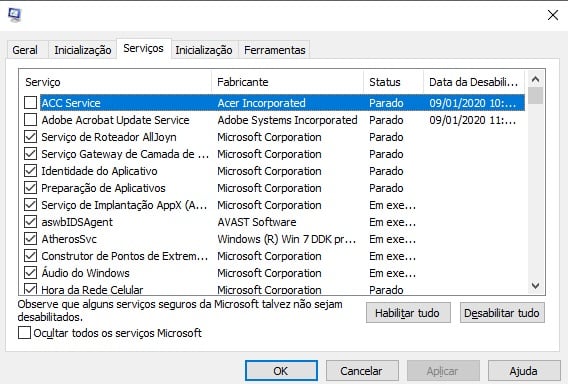Select Áudio do Windows service name
The height and width of the screenshot is (384, 568).
click(85, 273)
